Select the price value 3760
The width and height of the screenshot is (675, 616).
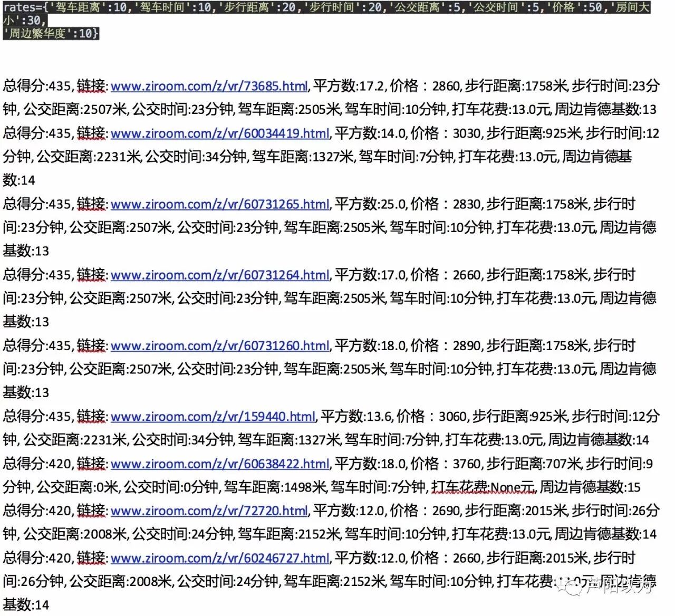click(467, 464)
